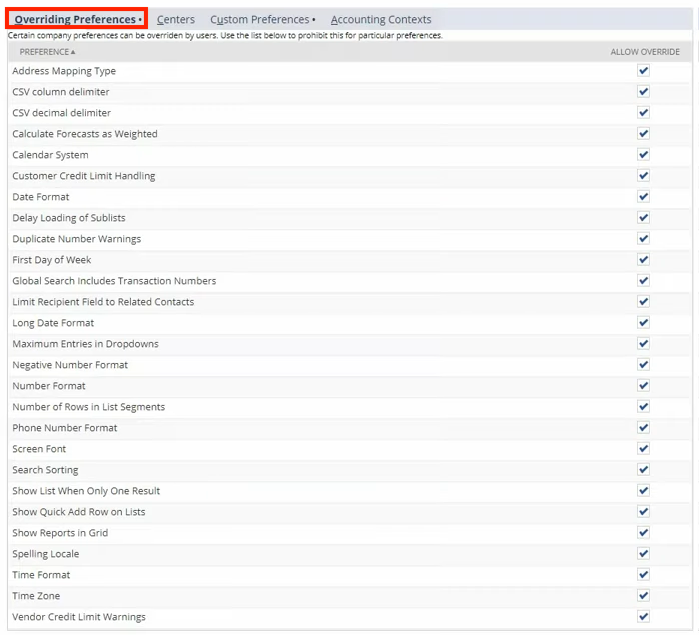Viewport: 699px width, 635px height.
Task: Select the 'Search Sorting' row text
Action: tap(45, 470)
